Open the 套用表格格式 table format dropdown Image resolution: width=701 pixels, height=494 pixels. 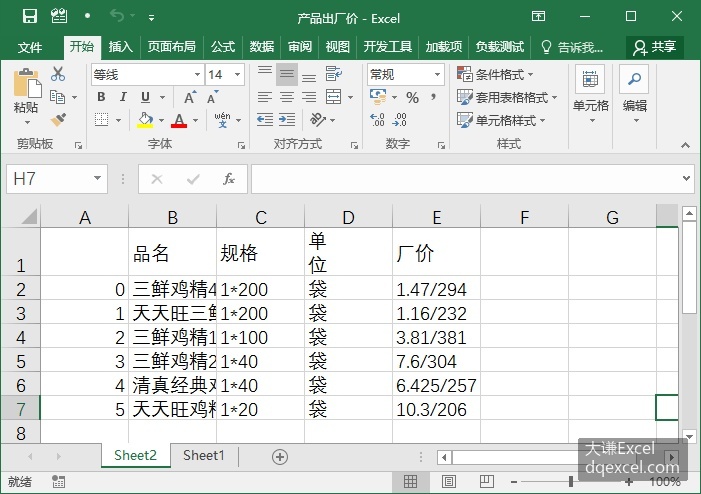click(507, 97)
